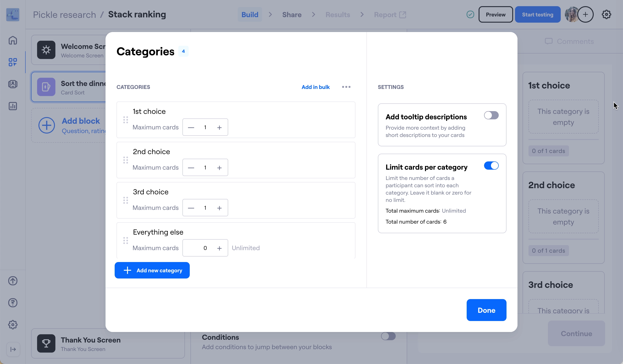Open the Report step tab
Screen dimensions: 623x364
(x=390, y=15)
